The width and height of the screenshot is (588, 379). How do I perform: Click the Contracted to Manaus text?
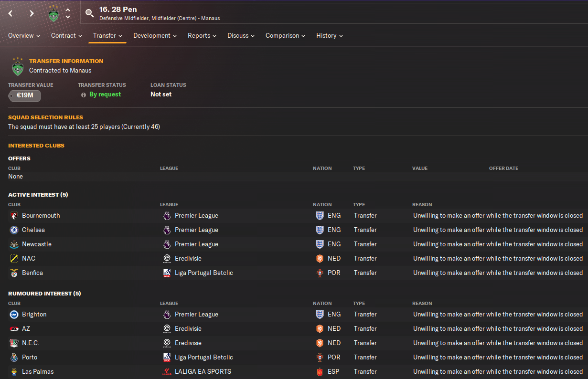(x=60, y=71)
